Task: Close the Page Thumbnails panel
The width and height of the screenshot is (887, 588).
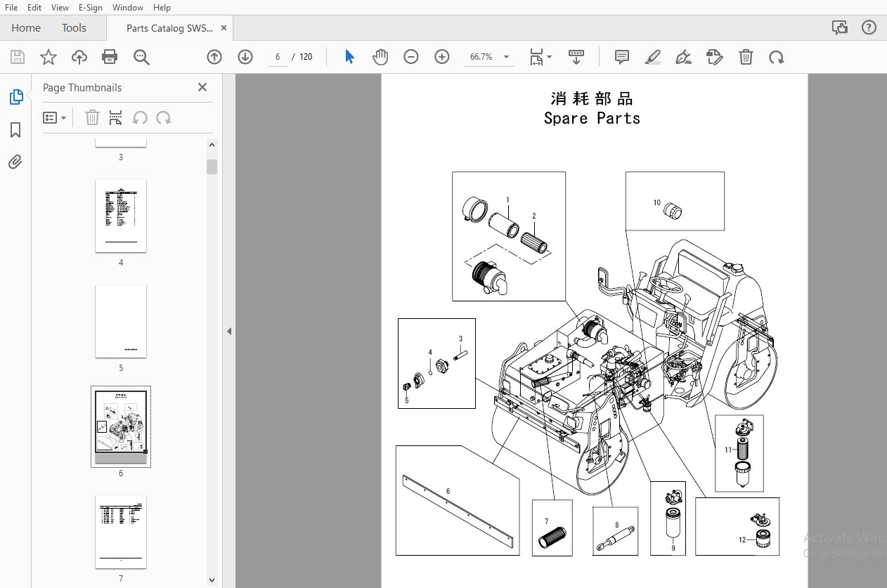Action: tap(202, 87)
